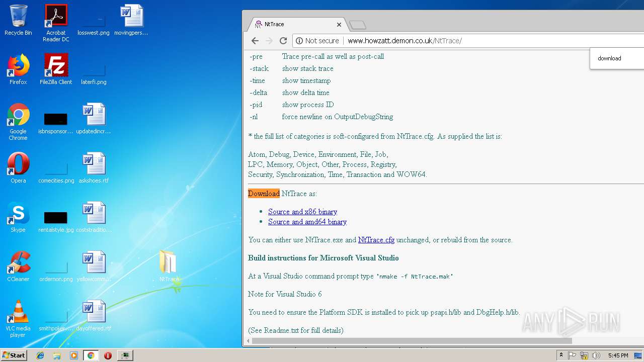The height and width of the screenshot is (362, 644).
Task: Open the volume speaker icon
Action: click(x=596, y=355)
